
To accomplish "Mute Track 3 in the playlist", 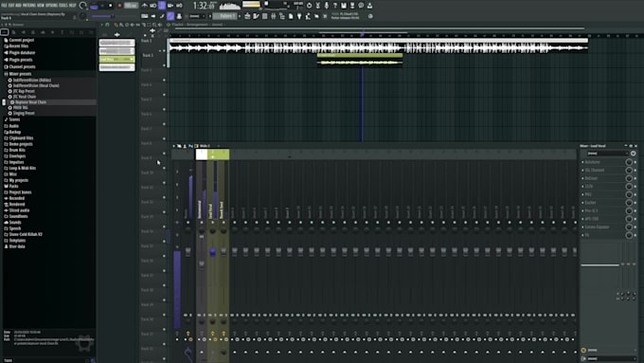I will pyautogui.click(x=164, y=80).
